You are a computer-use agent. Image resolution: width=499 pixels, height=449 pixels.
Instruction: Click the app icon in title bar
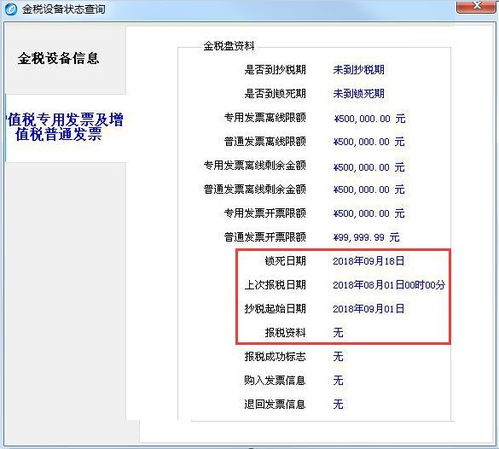click(11, 9)
